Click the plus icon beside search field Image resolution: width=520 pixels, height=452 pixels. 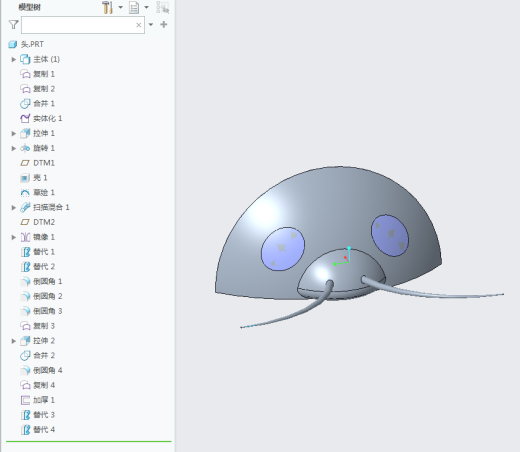[164, 24]
